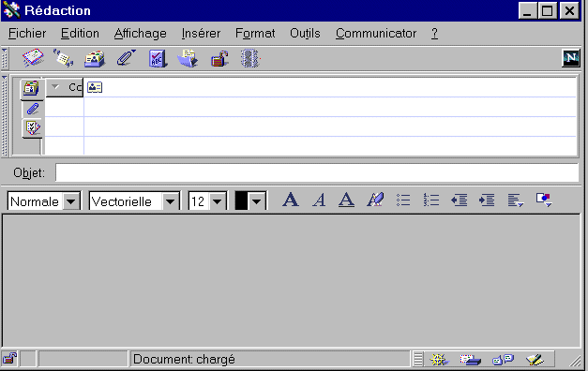Open the Cc recipient type dropdown
The width and height of the screenshot is (588, 371).
click(x=65, y=88)
